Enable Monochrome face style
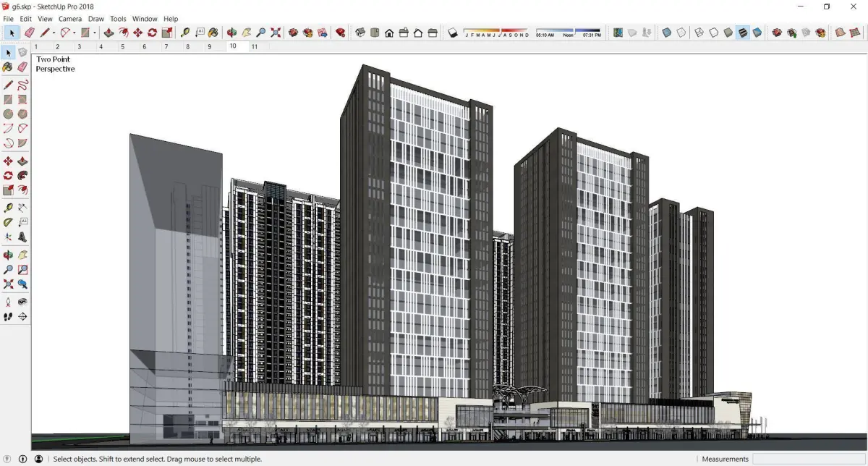868x466 pixels. tap(757, 33)
